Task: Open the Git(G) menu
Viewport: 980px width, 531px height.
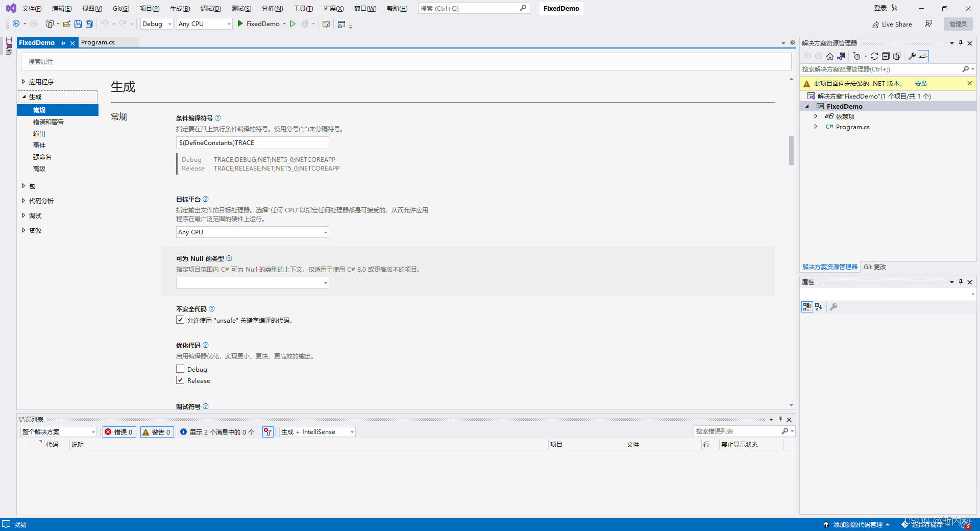Action: (x=121, y=9)
